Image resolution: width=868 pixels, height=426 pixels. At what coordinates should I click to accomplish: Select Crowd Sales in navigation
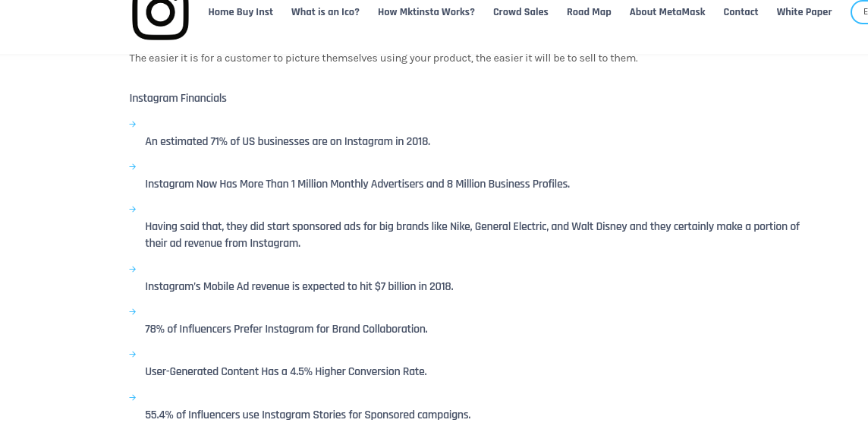[x=520, y=12]
